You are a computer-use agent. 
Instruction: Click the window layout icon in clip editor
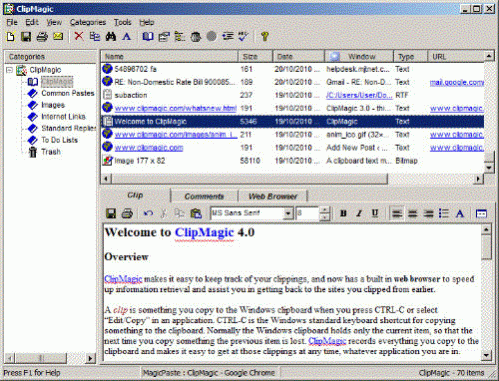[x=481, y=213]
